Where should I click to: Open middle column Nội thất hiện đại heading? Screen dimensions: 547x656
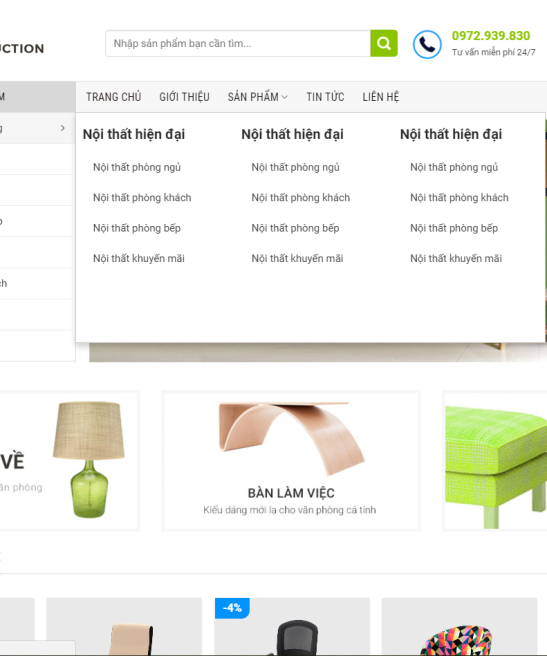[x=292, y=134]
